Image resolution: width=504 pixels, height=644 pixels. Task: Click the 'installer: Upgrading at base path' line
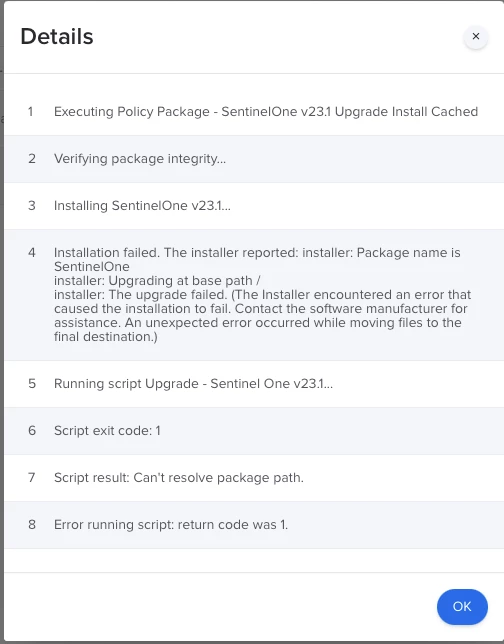point(157,281)
